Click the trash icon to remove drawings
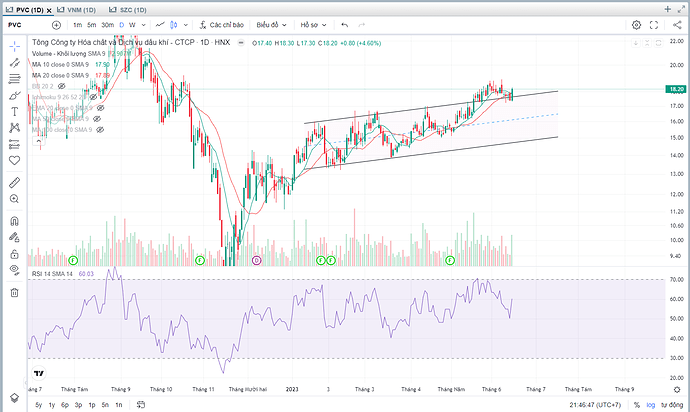Viewport: 690px width, 412px height. click(x=15, y=292)
